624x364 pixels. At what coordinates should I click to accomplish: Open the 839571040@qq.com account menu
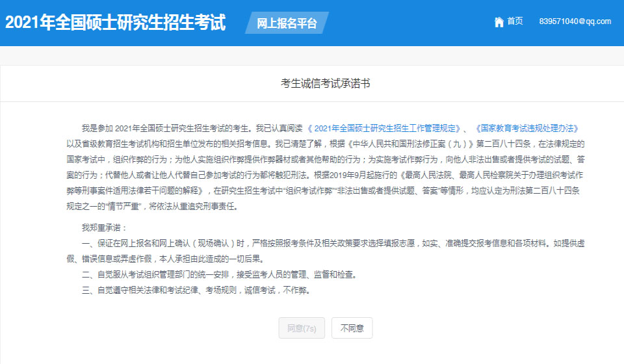[x=575, y=21]
